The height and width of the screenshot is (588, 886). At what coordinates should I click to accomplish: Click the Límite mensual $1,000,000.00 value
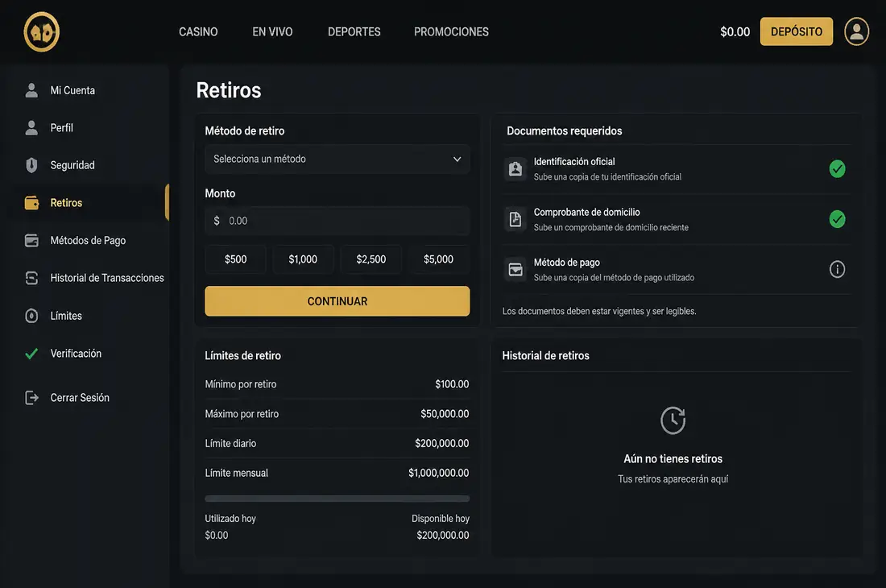[x=438, y=473]
